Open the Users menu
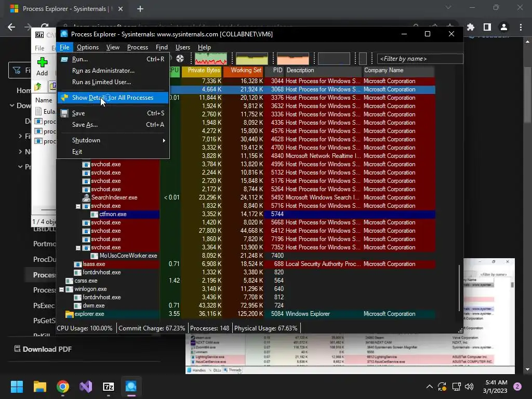This screenshot has width=532, height=399. [x=182, y=47]
